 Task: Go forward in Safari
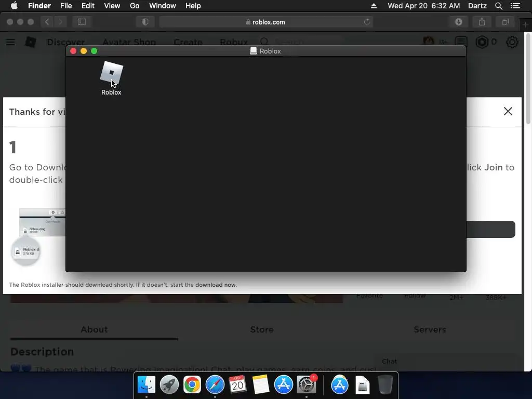(60, 22)
